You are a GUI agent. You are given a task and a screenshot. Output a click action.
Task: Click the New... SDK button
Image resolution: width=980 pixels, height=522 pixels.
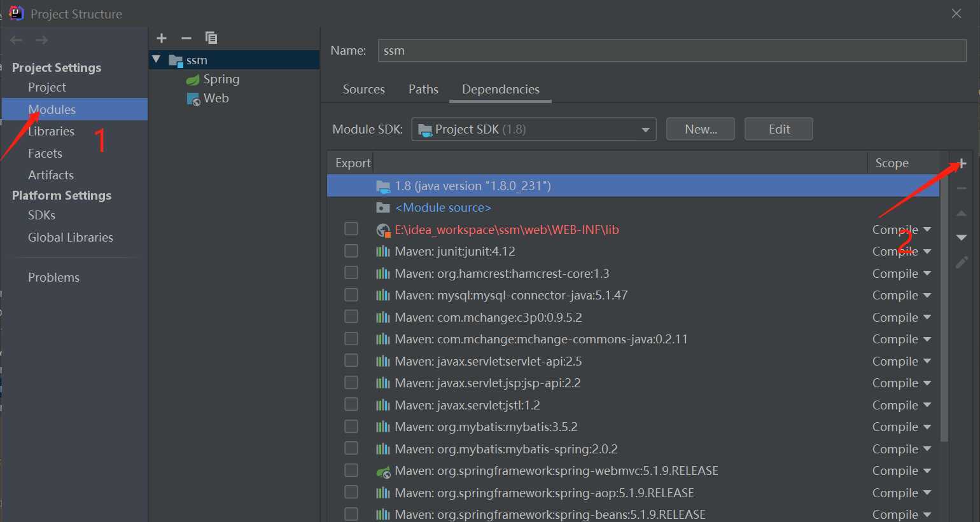pyautogui.click(x=701, y=130)
